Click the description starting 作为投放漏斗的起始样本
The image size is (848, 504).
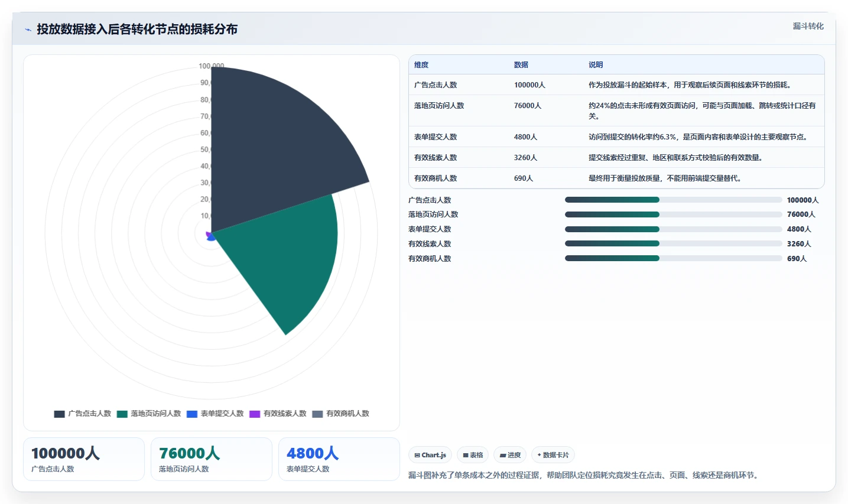pos(690,85)
